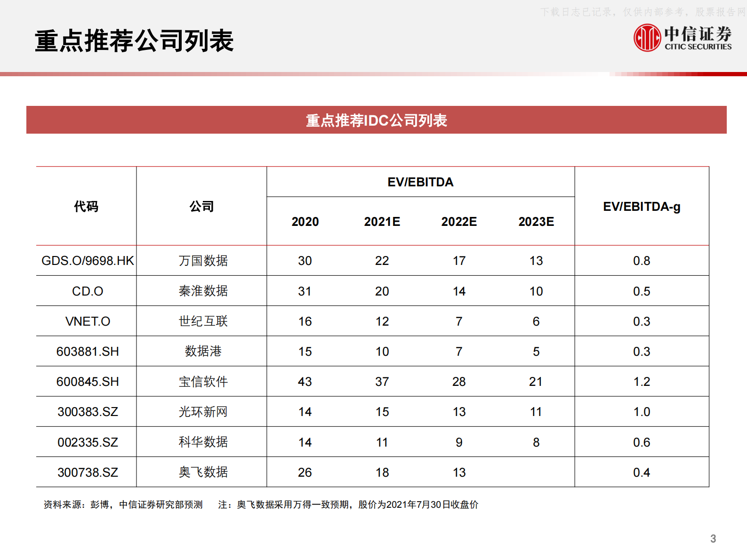This screenshot has width=747, height=560.
Task: Click EV/EBITDA-g value 0.8
Action: (642, 261)
